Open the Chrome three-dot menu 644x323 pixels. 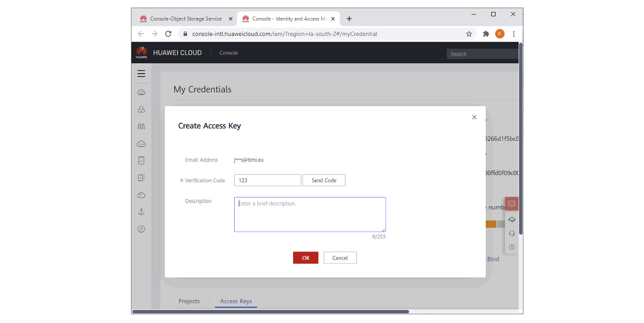514,34
